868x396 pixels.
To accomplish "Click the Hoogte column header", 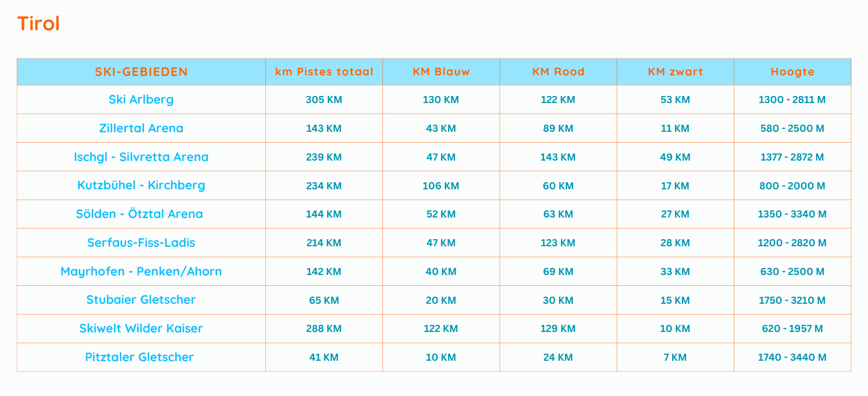I will (793, 72).
